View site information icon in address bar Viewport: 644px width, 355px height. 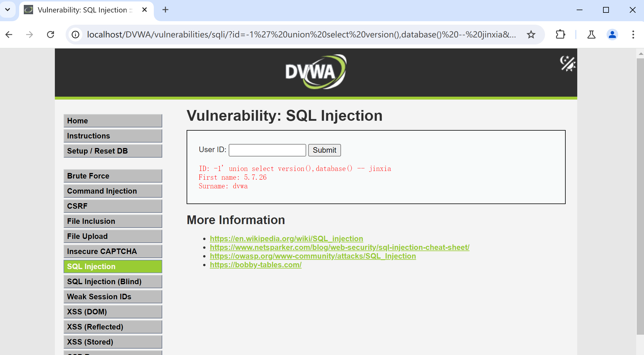[x=75, y=35]
